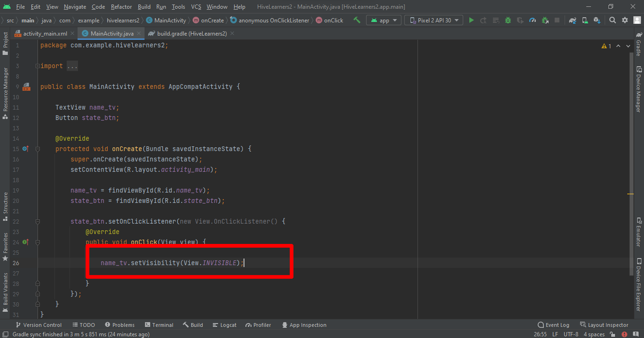Click the editor vertical scrollbar
Screen dimensions: 644x338
631,163
